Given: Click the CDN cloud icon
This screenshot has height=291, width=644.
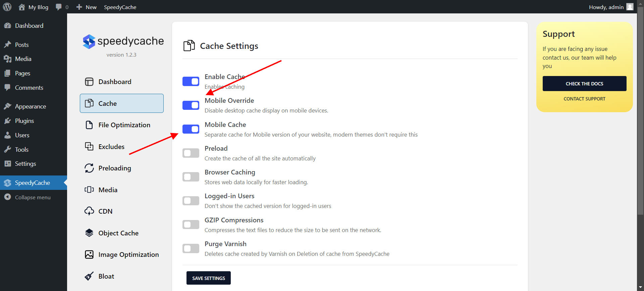Looking at the screenshot, I should point(89,211).
